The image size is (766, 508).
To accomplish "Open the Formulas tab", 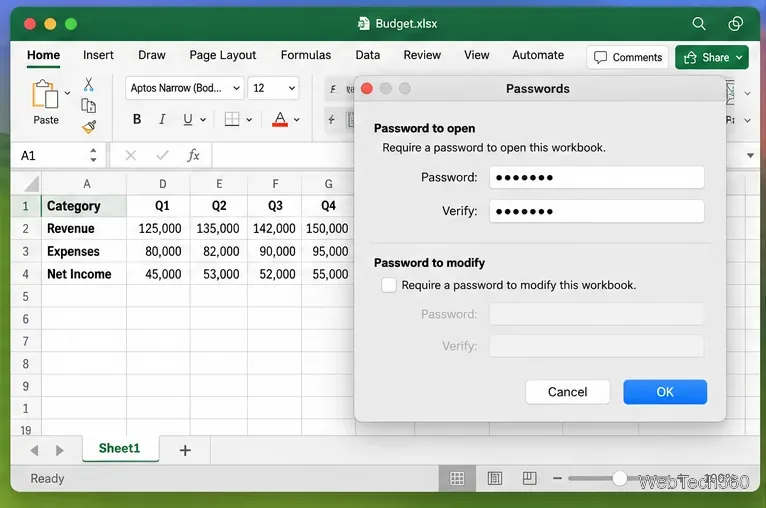I will tap(306, 55).
